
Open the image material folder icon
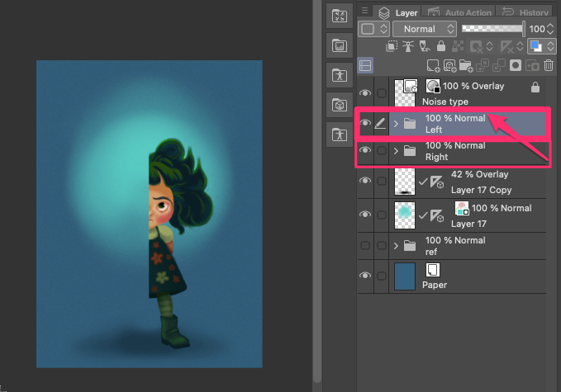(340, 45)
